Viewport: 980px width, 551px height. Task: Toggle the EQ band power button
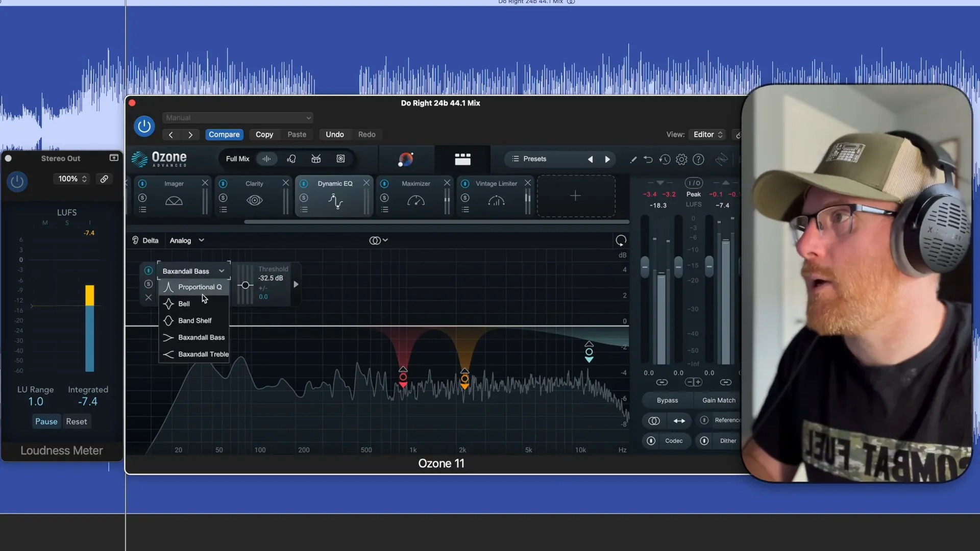149,270
